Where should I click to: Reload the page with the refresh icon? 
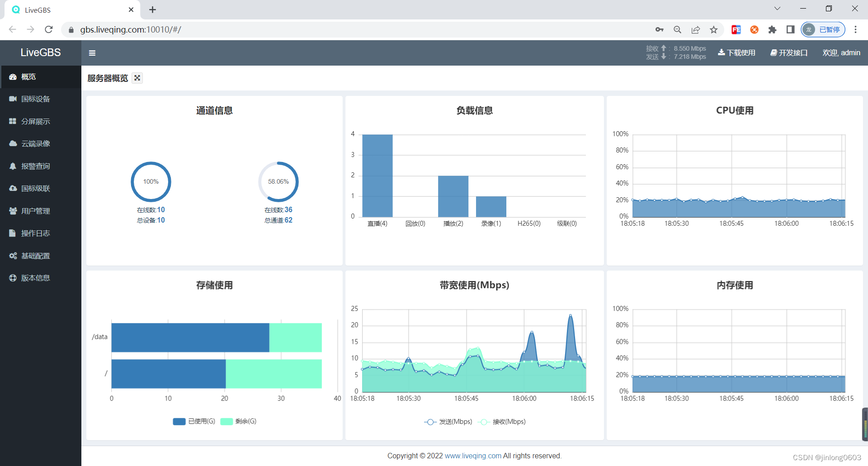point(49,29)
